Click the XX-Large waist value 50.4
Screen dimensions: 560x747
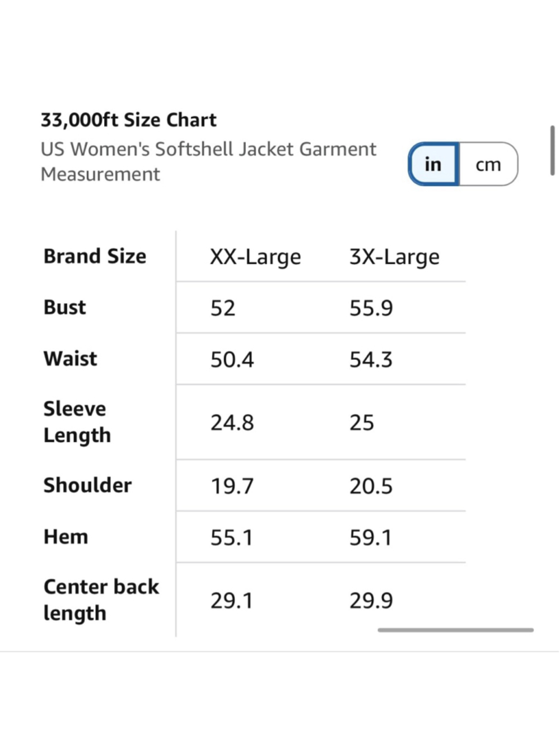coord(232,359)
